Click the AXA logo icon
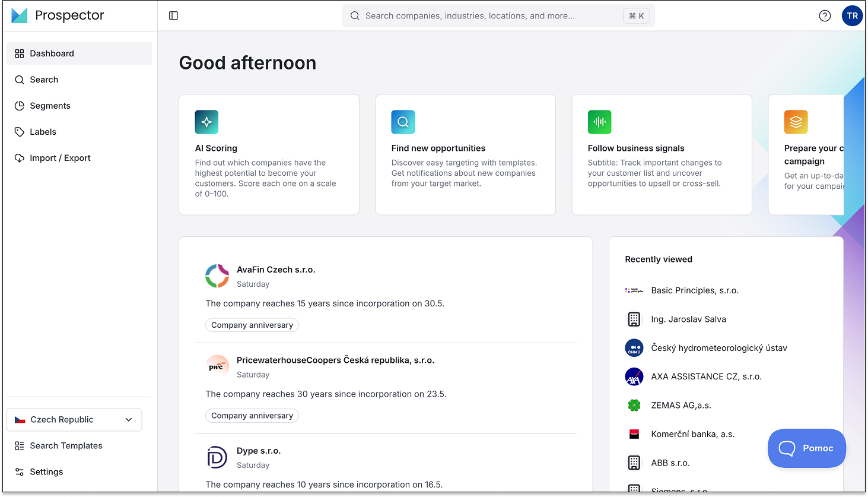The height and width of the screenshot is (497, 868). [x=634, y=376]
